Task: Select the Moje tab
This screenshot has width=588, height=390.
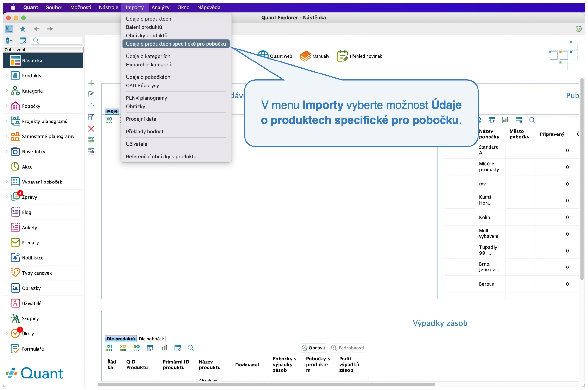Action: tap(112, 111)
